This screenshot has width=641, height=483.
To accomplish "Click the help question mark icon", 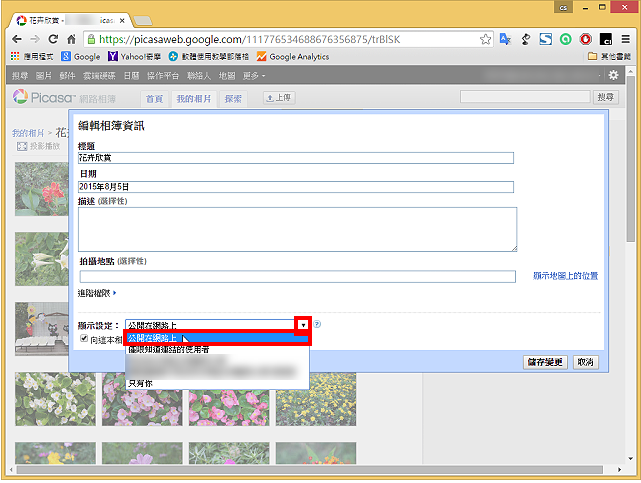I will [317, 324].
